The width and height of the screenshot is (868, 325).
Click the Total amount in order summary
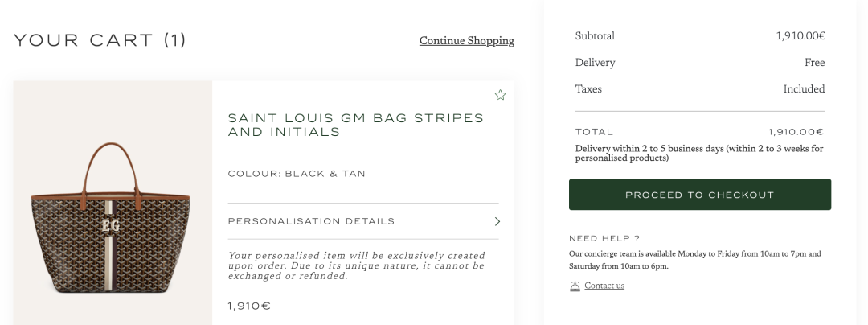coord(796,132)
